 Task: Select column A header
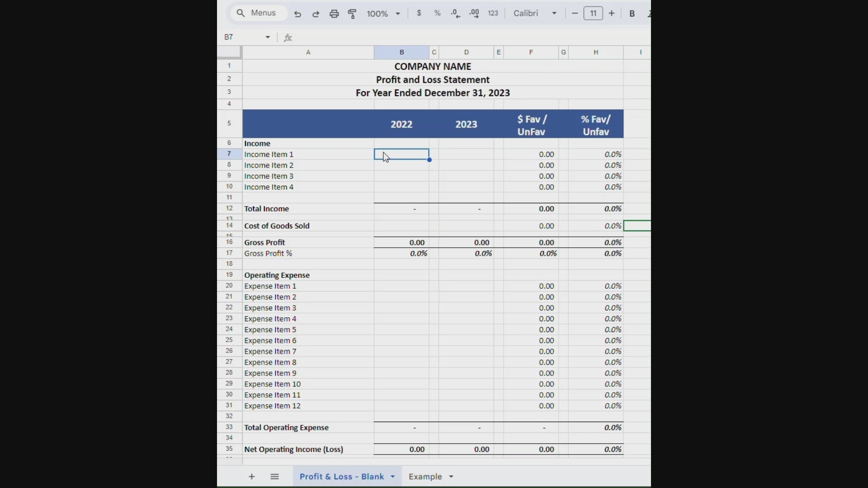[x=308, y=52]
